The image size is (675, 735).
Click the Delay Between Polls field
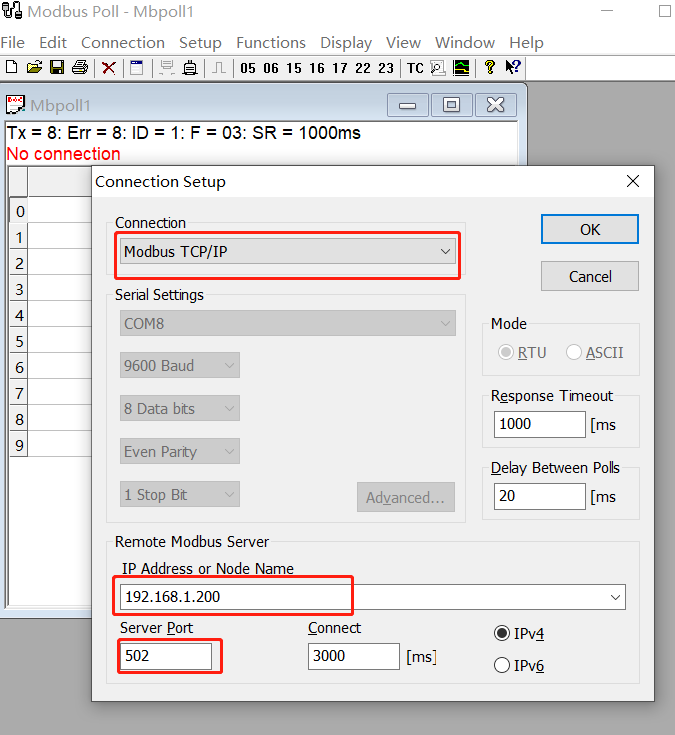(539, 496)
